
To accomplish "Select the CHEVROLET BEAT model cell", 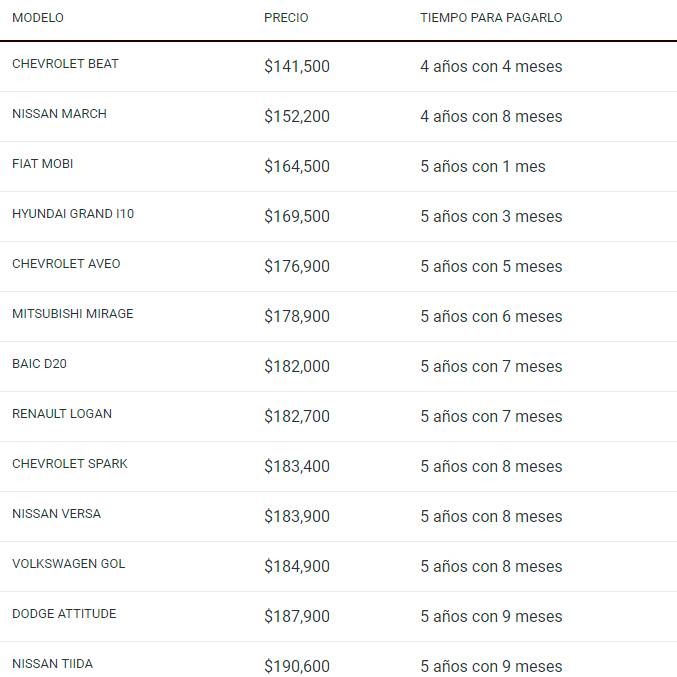I will (65, 64).
